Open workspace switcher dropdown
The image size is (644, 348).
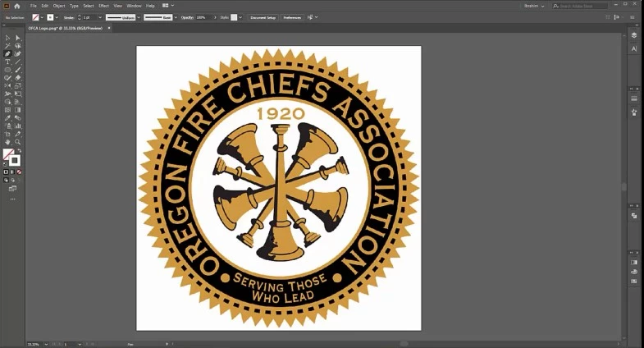pos(168,6)
